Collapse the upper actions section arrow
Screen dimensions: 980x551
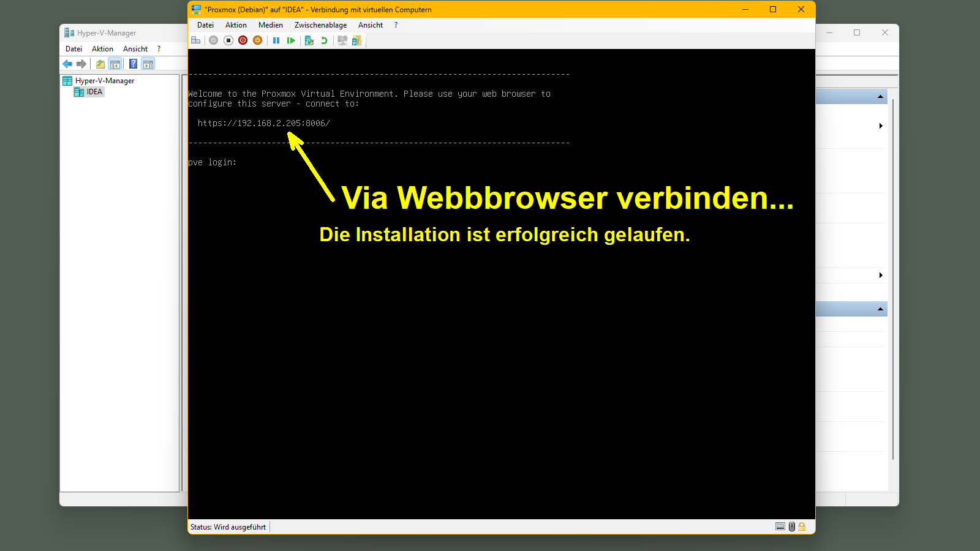pos(880,97)
